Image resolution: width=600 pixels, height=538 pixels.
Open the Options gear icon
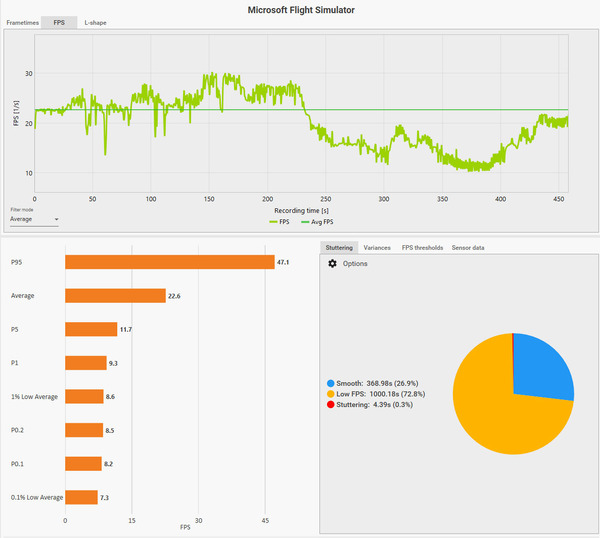332,263
